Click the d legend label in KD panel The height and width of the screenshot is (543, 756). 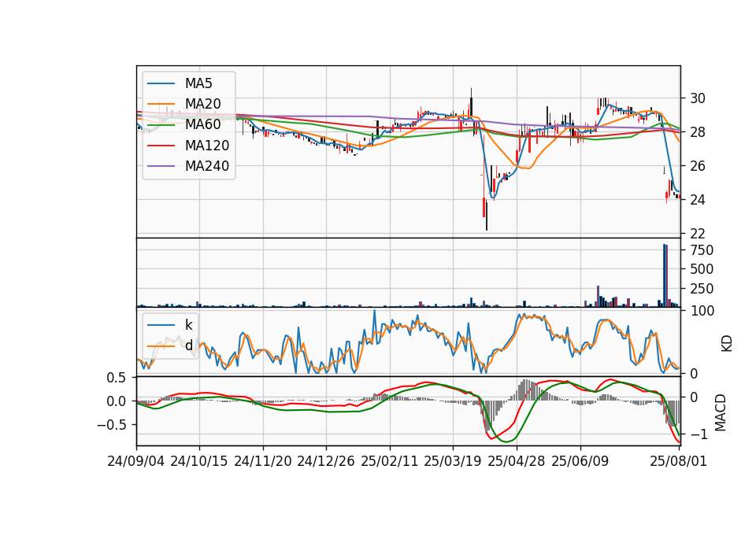pyautogui.click(x=188, y=345)
